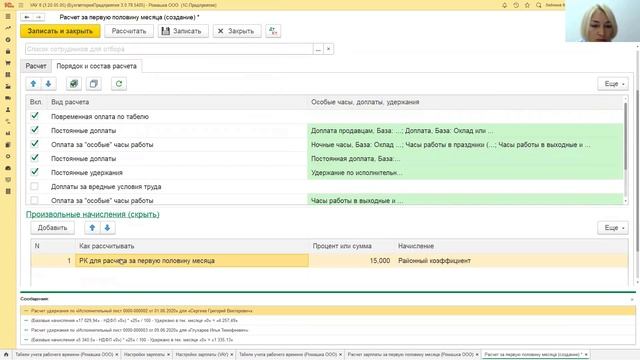Image resolution: width=640 pixels, height=360 pixels.
Task: Click Добавить to add accrual
Action: (x=52, y=228)
